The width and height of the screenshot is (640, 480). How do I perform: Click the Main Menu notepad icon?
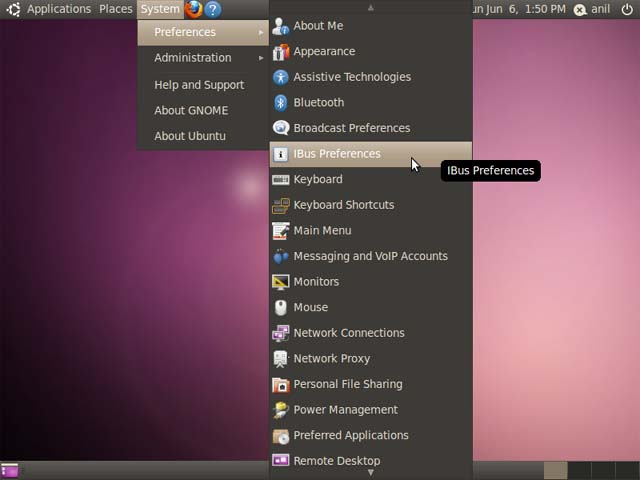(x=281, y=231)
